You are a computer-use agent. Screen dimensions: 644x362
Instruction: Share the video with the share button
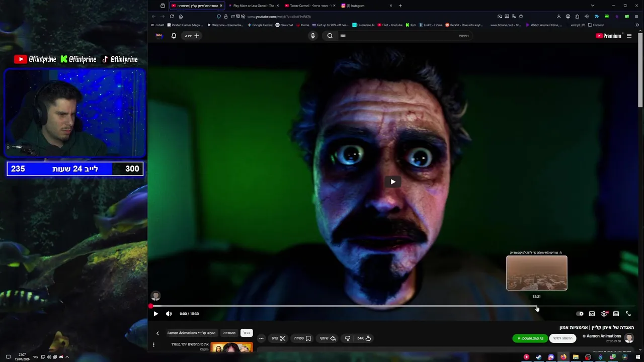coord(328,338)
